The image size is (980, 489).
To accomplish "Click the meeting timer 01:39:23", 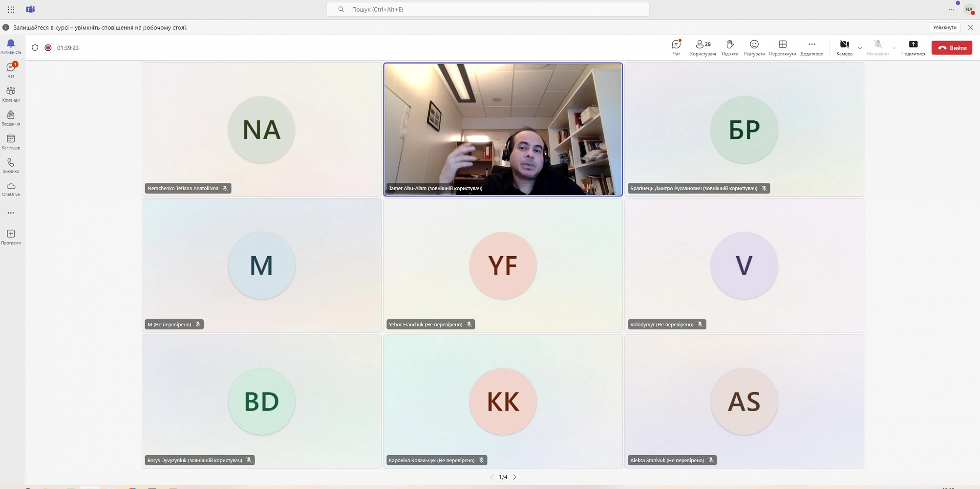I will click(68, 48).
